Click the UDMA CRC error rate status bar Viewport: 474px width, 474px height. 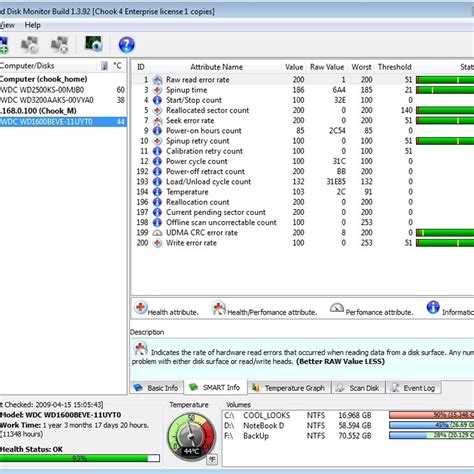[x=445, y=233]
